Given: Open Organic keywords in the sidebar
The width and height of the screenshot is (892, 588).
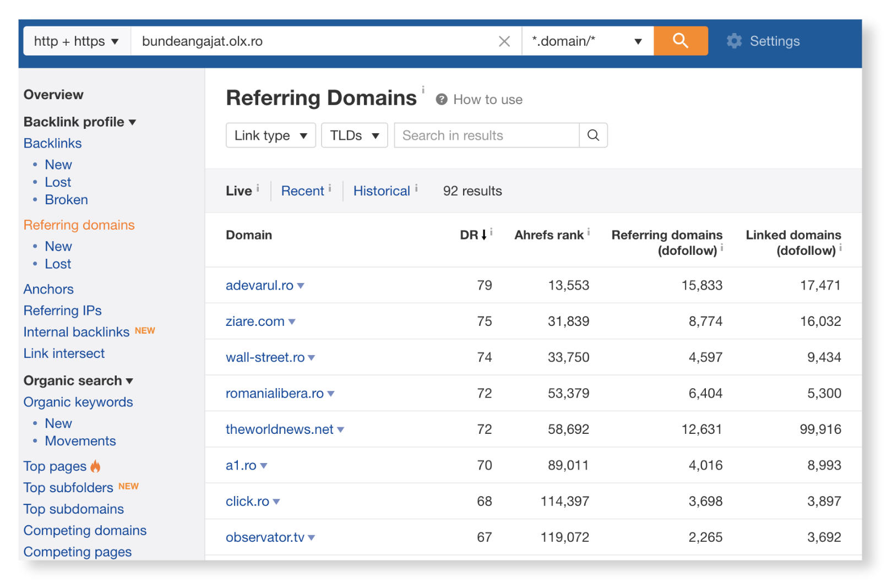Looking at the screenshot, I should [x=78, y=402].
